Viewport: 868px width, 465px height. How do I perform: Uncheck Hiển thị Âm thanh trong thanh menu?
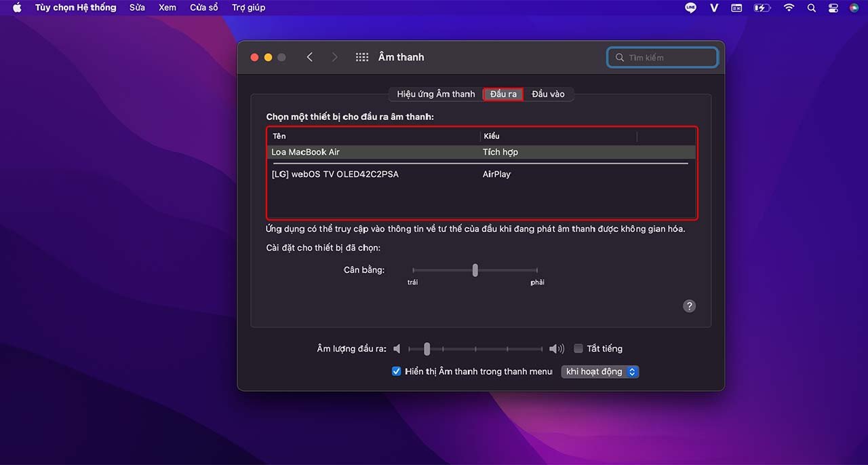click(x=397, y=371)
